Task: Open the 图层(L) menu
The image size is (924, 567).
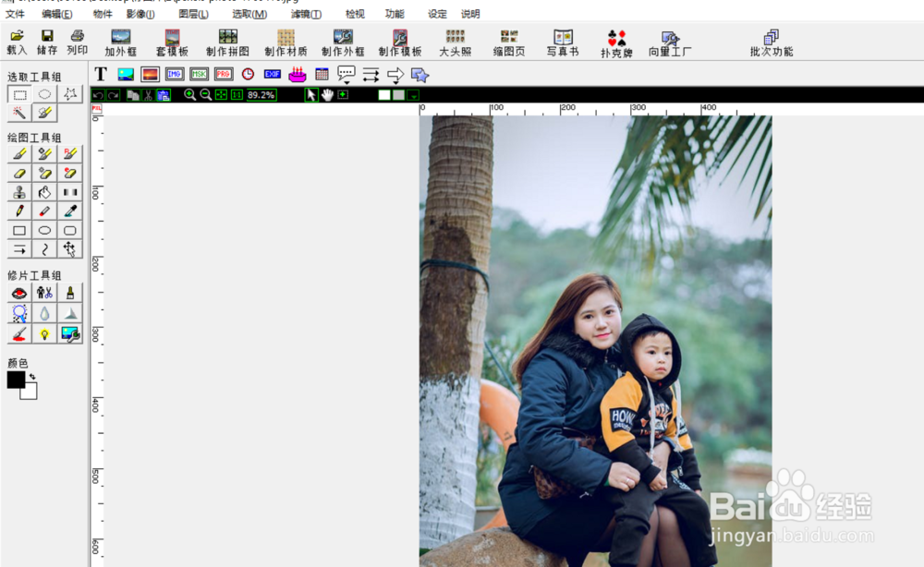Action: pos(193,14)
